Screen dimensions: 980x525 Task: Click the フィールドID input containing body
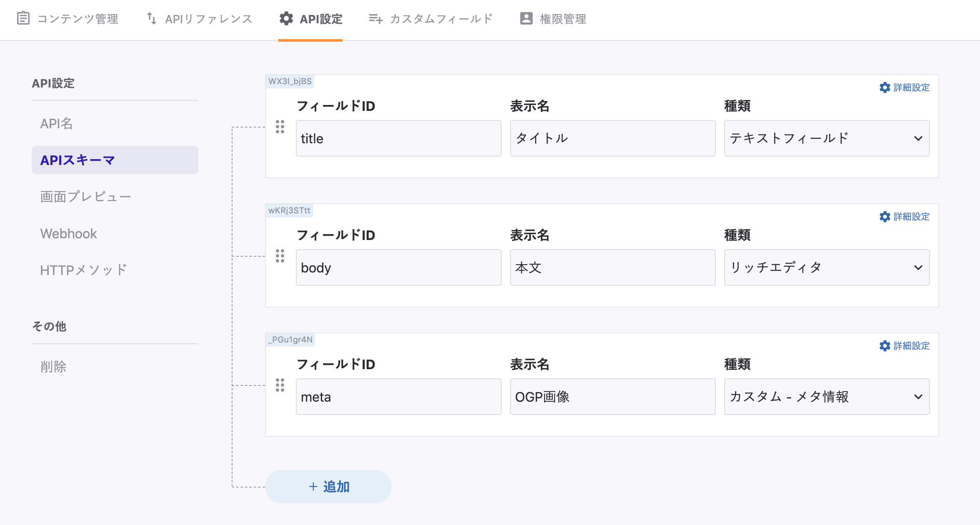(x=398, y=267)
